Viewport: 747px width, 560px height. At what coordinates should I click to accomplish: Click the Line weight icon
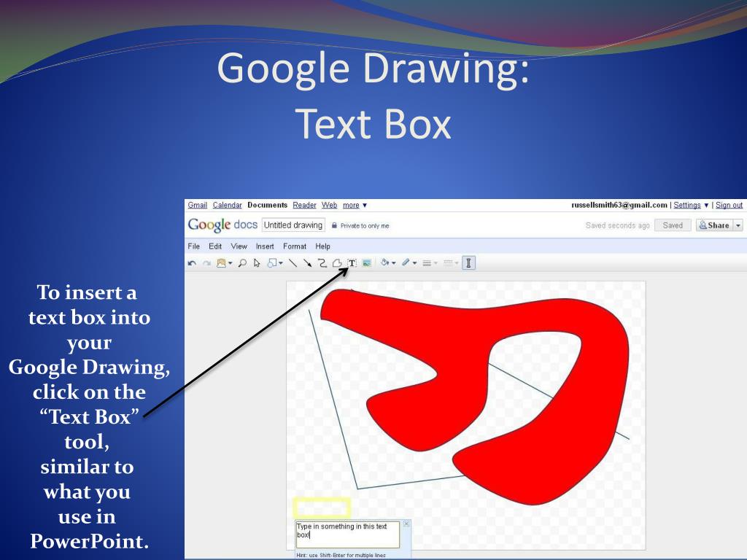427,262
